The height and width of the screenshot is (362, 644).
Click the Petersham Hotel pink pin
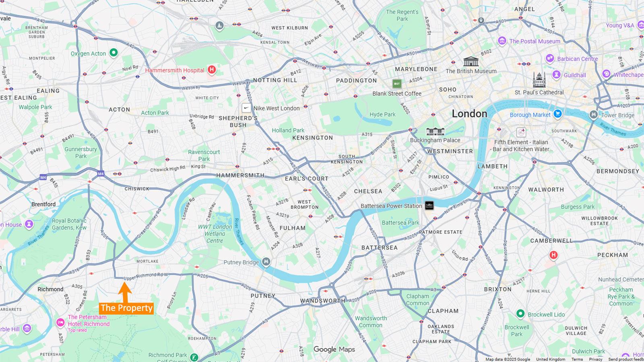(60, 322)
